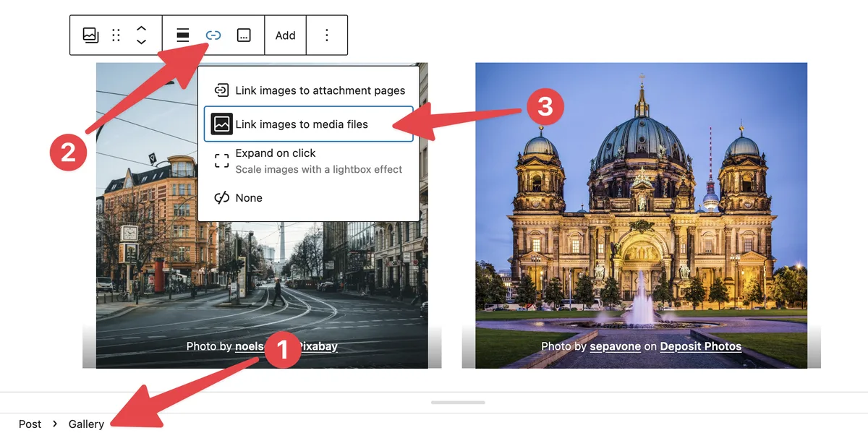
Task: Choose Expand on click option
Action: [309, 161]
